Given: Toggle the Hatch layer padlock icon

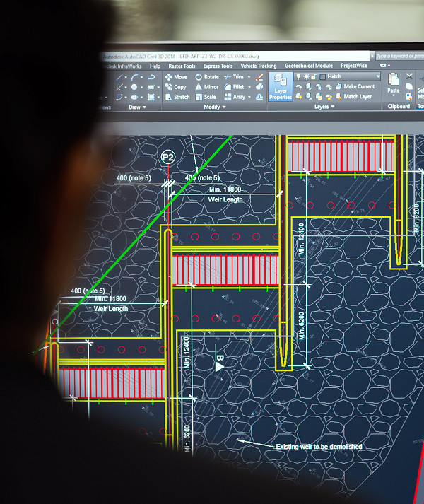Looking at the screenshot, I should pos(314,76).
